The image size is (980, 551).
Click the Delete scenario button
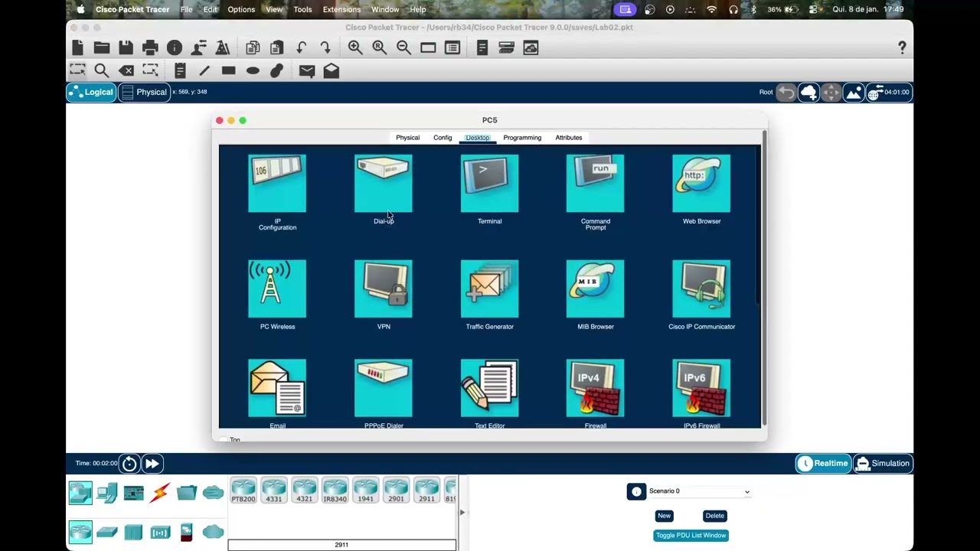(x=715, y=516)
